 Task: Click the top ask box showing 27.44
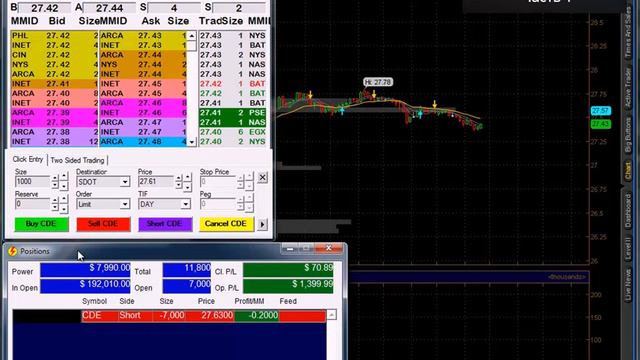coord(110,8)
